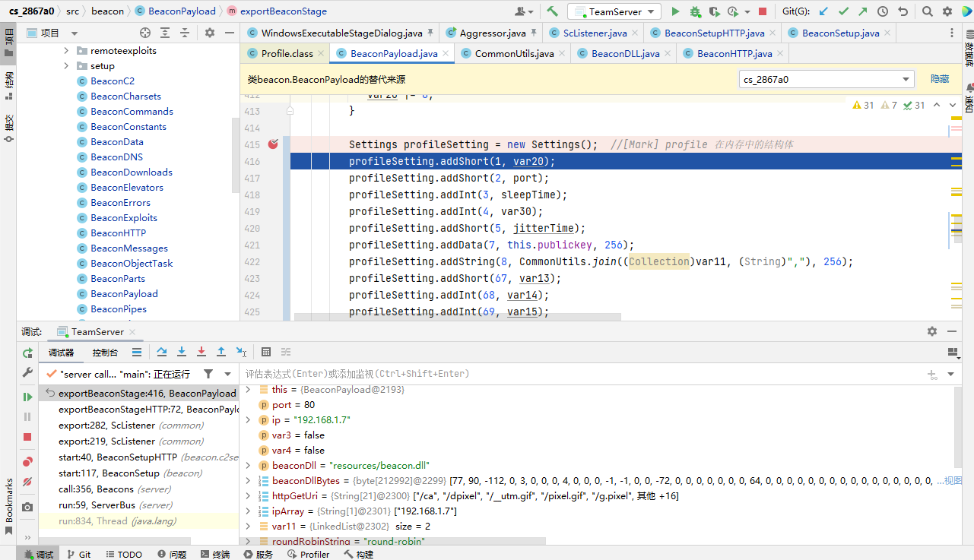Build project with the hammer icon
This screenshot has height=560, width=974.
(x=553, y=11)
